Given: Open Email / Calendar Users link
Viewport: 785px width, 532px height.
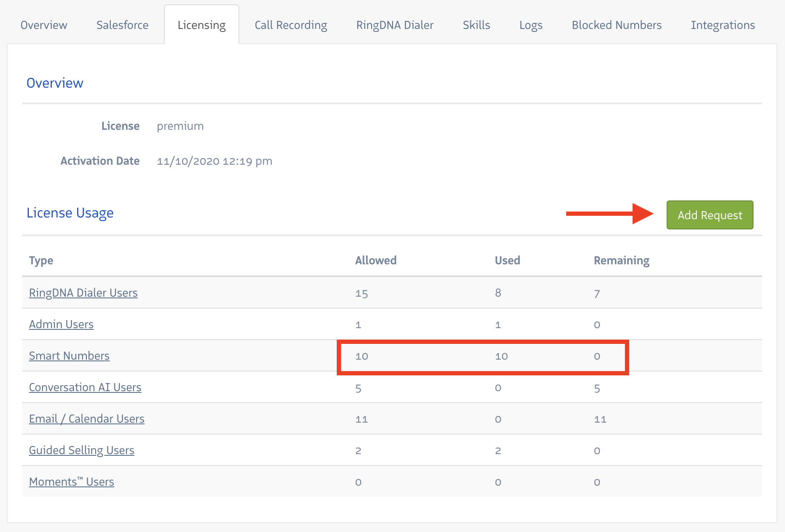Looking at the screenshot, I should (x=86, y=419).
